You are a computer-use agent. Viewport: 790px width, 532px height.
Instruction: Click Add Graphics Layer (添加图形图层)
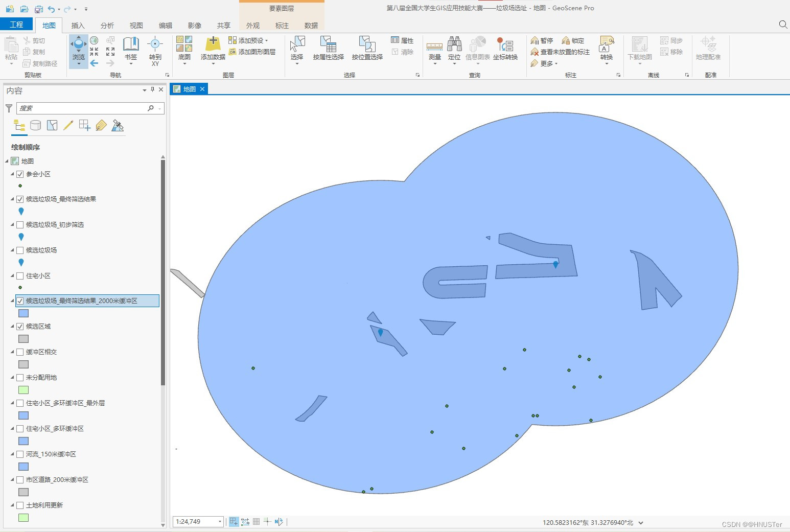[x=252, y=52]
